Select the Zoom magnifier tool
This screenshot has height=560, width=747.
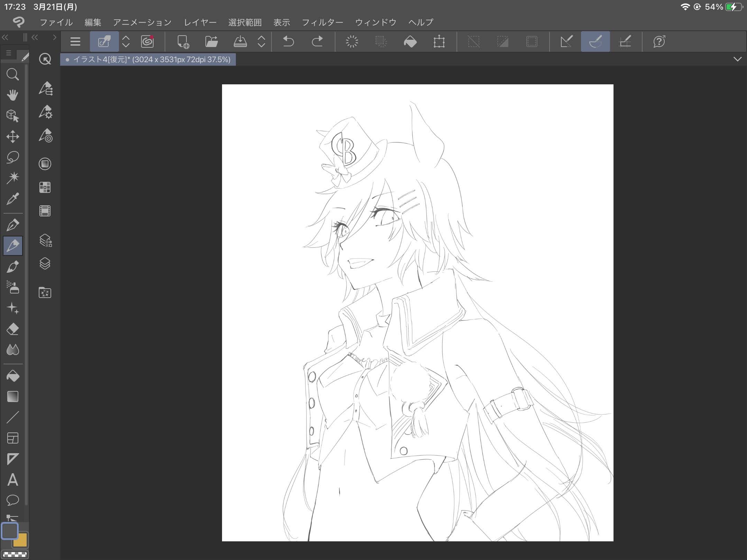[x=13, y=74]
